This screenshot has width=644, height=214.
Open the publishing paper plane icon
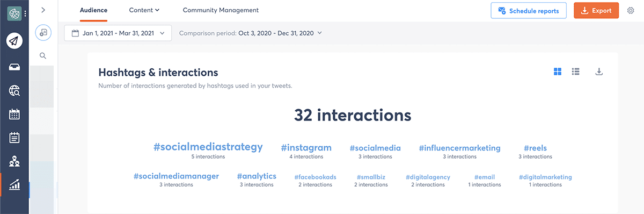14,41
